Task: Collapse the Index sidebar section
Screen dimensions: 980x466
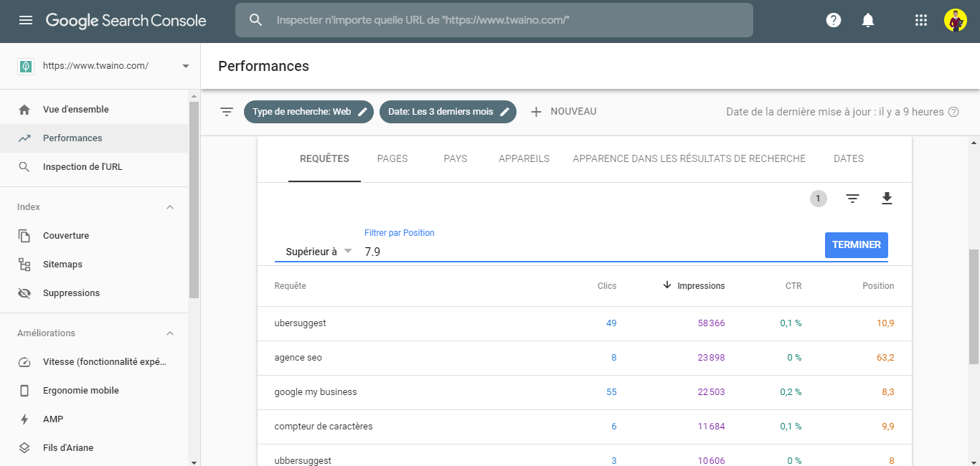Action: (170, 207)
